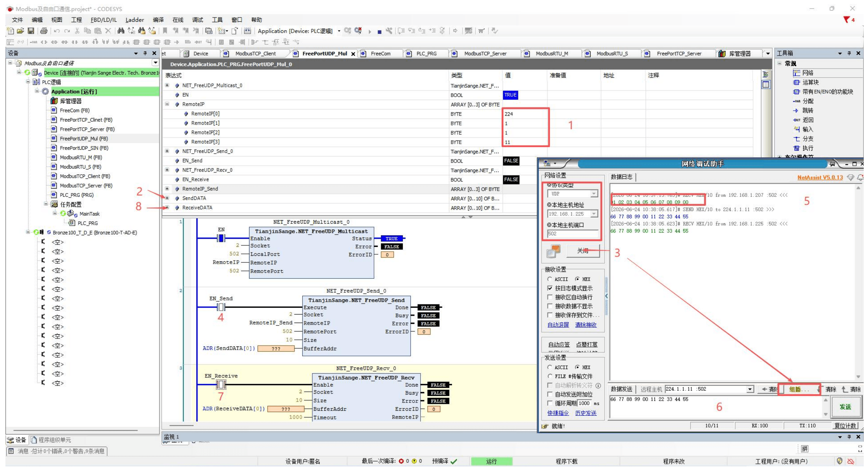Click the 库管理器 icon in device tree
Screen dimensions: 868x469
tap(54, 101)
